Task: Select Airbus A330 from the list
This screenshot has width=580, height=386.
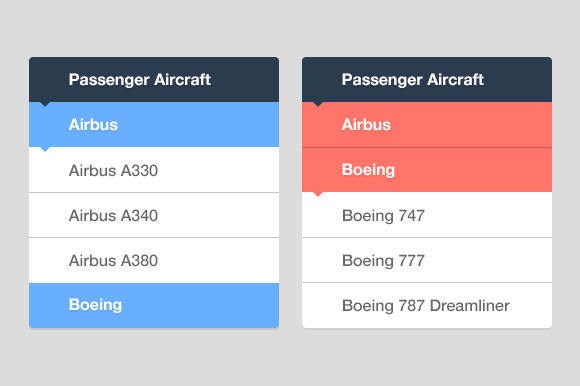Action: click(x=154, y=170)
